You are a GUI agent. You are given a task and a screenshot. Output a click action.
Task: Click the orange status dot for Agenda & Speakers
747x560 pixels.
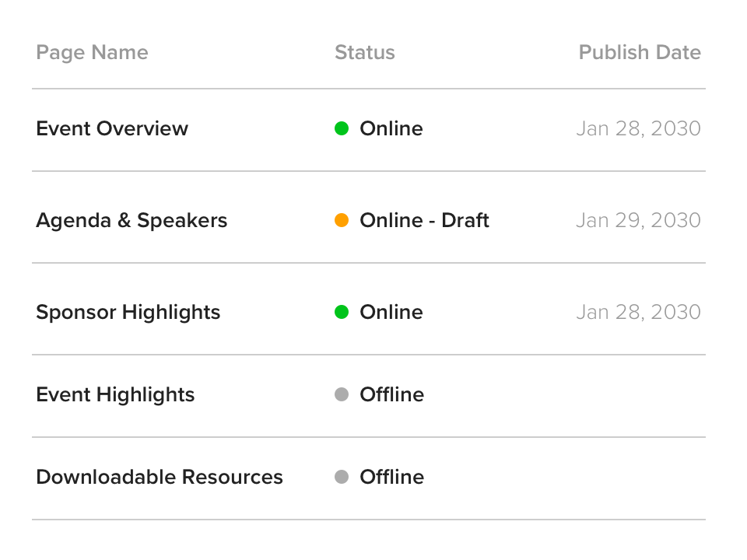pyautogui.click(x=341, y=220)
